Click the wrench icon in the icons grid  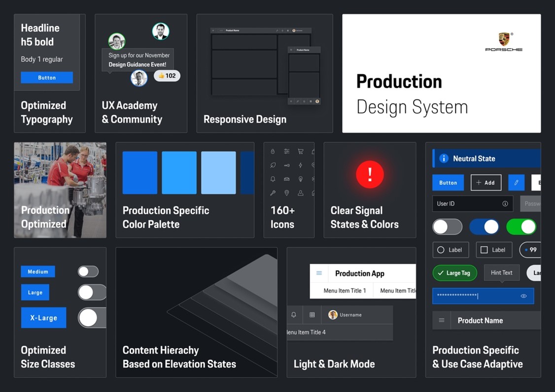pos(273,193)
